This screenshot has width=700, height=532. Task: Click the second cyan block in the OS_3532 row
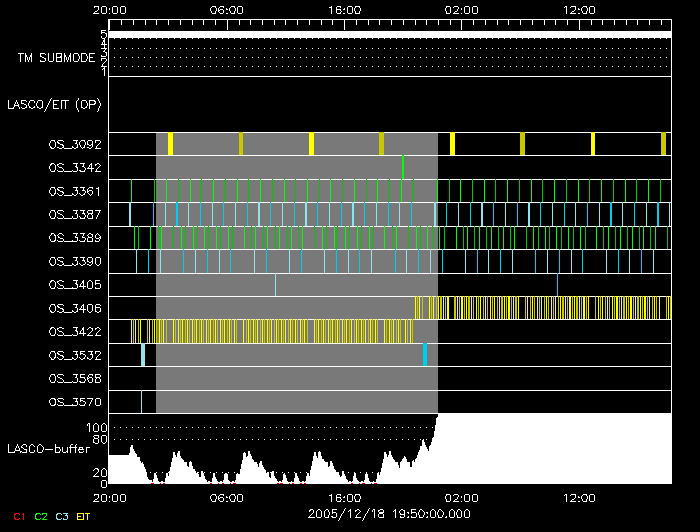tap(425, 355)
